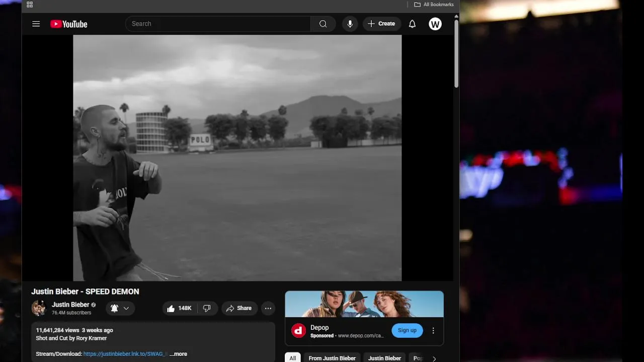Viewport: 644px width, 362px height.
Task: Dislike the SPEED DEMON video
Action: pyautogui.click(x=207, y=308)
